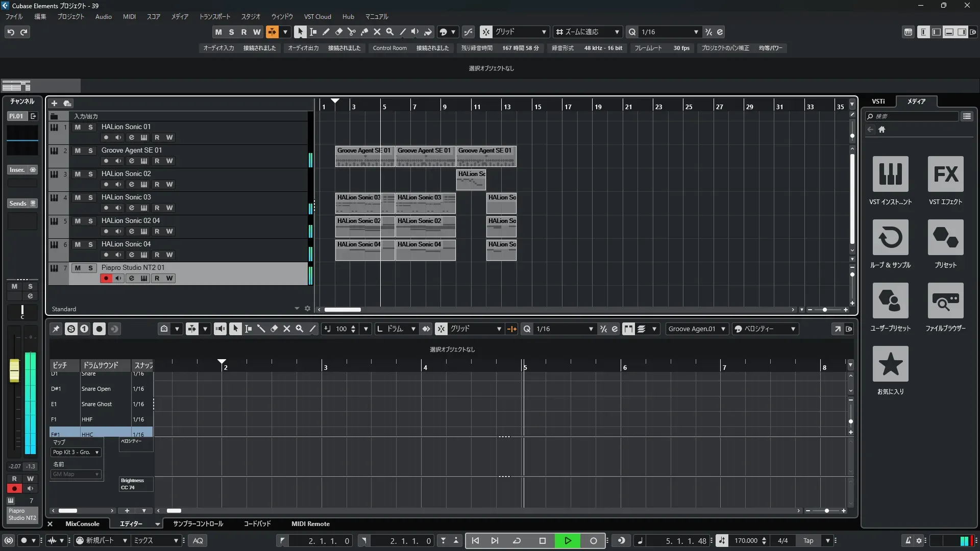
Task: Select the Glue tool in main toolbar
Action: click(x=364, y=32)
